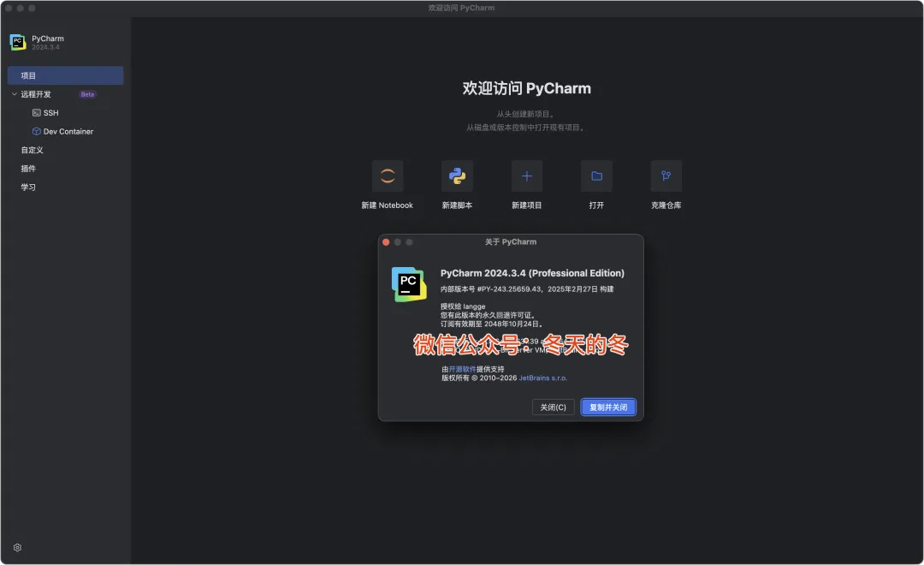Viewport: 924px width, 565px height.
Task: Click the New Script (新建脚本) label
Action: [457, 205]
